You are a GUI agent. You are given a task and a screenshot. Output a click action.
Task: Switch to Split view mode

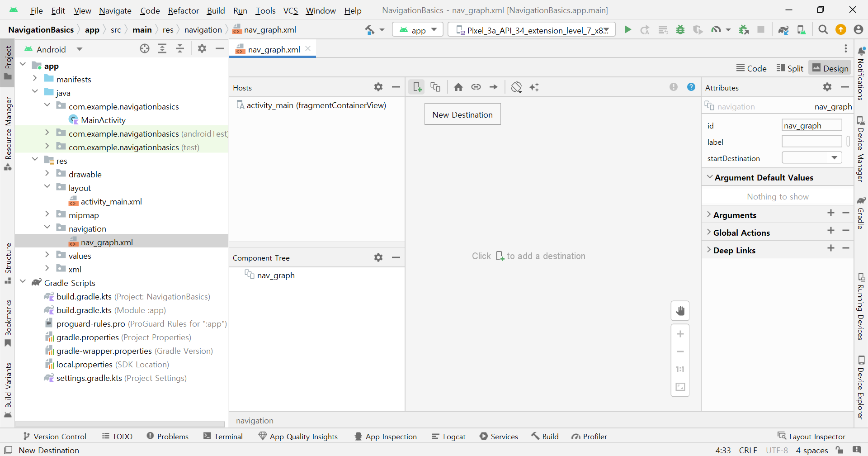click(790, 68)
